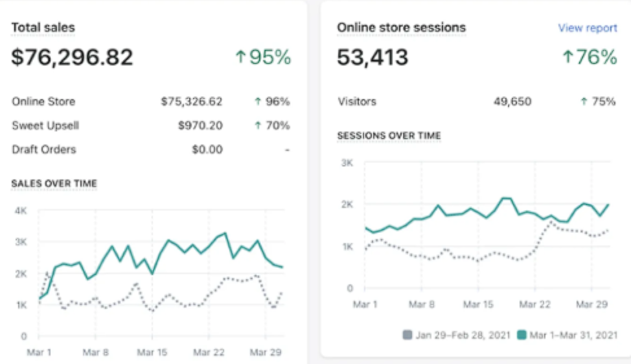This screenshot has height=364, width=631.
Task: Click the Total sales heading
Action: point(43,28)
